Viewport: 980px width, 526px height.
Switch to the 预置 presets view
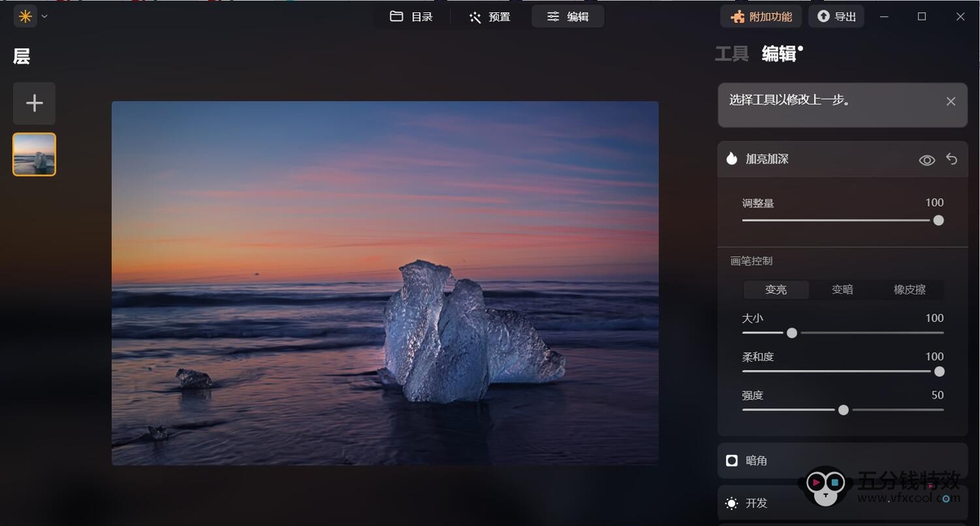point(490,16)
